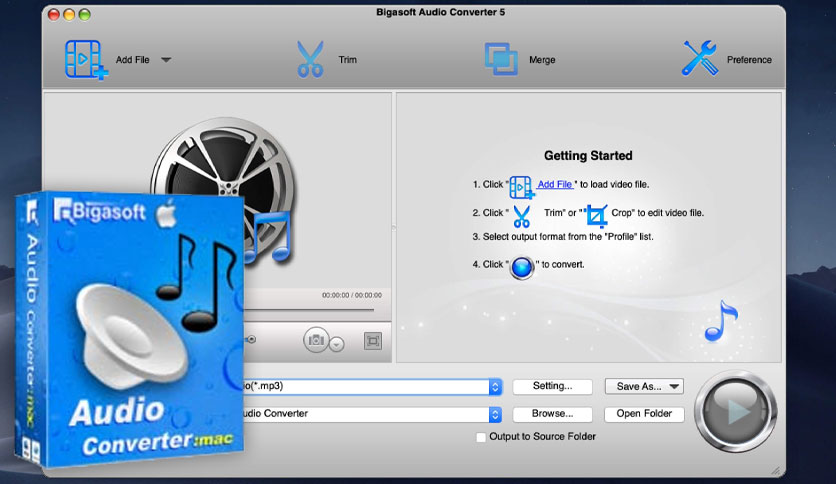
Task: Click the window resize grip in the corner
Action: tap(776, 471)
